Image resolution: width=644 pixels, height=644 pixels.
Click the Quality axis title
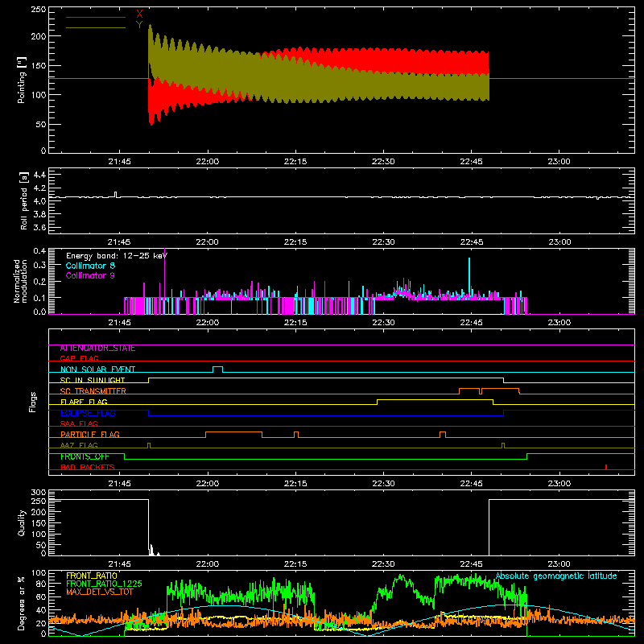click(x=22, y=522)
